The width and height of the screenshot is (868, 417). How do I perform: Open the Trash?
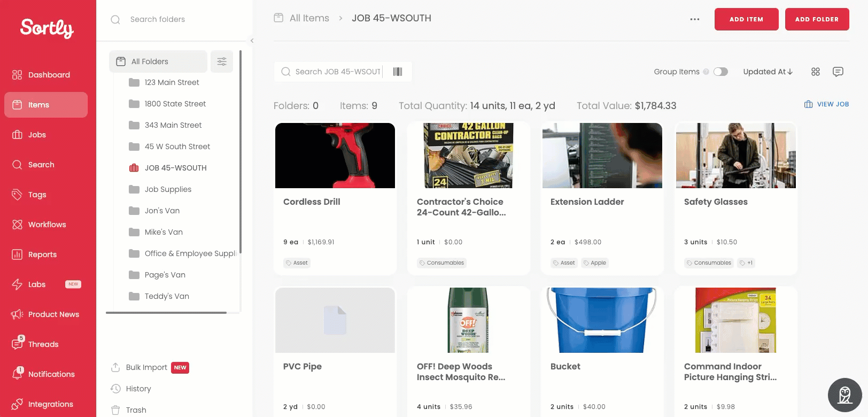128,410
